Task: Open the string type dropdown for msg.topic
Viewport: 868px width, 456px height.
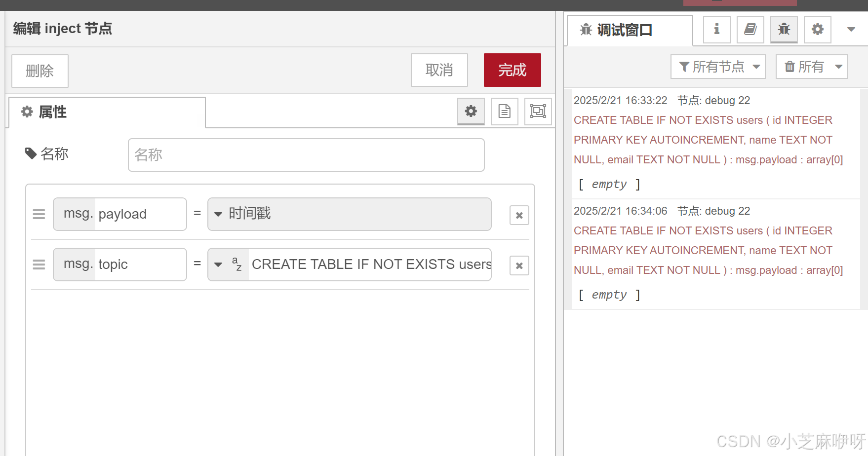Action: [x=219, y=265]
